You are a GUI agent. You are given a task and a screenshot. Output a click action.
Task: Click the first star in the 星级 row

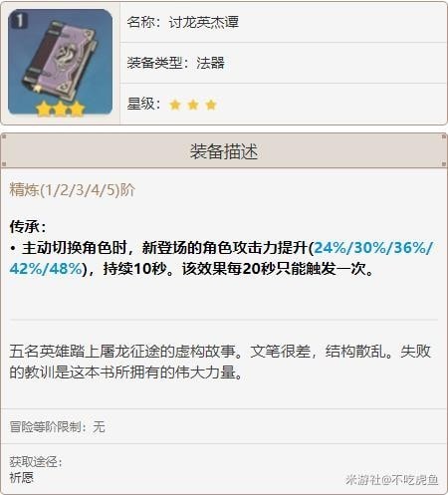pos(175,105)
